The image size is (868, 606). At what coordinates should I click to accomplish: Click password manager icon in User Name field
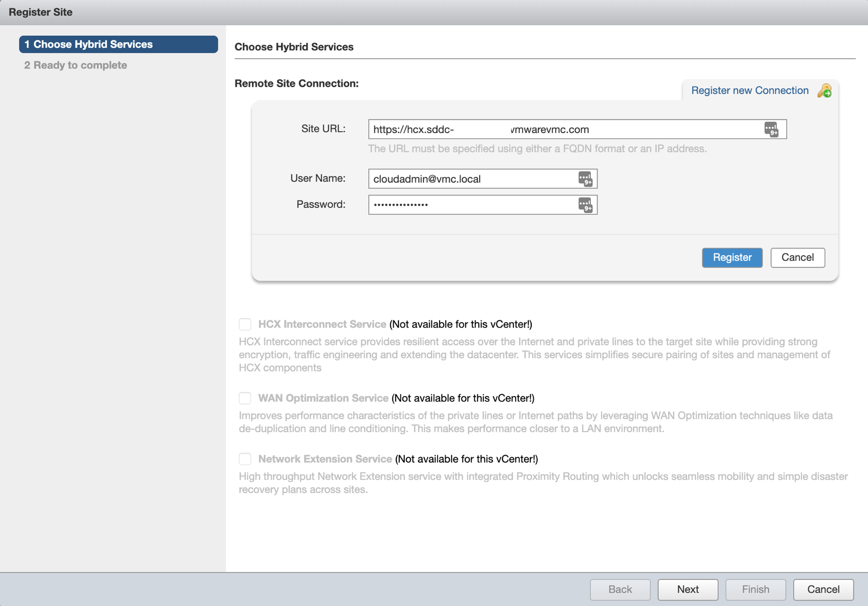585,179
